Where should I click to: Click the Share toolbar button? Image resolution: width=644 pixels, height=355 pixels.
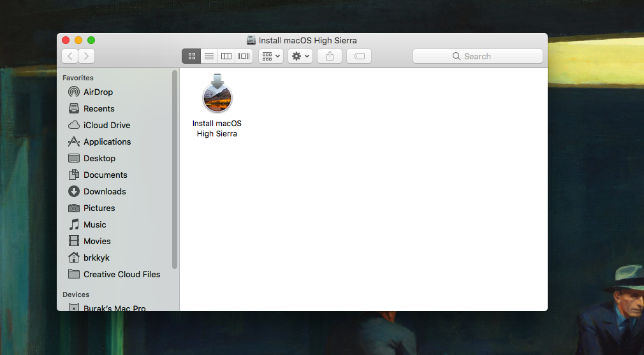pyautogui.click(x=330, y=56)
